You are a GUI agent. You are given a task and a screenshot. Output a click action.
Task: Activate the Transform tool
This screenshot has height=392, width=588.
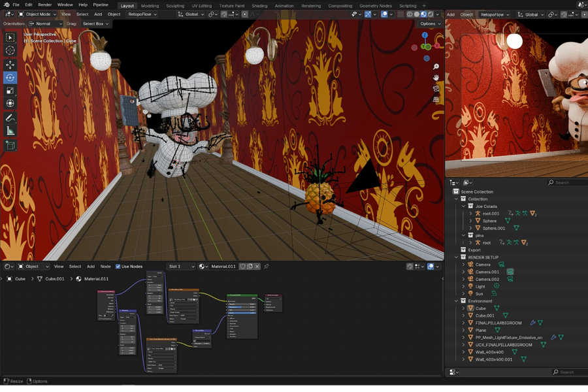(x=10, y=103)
